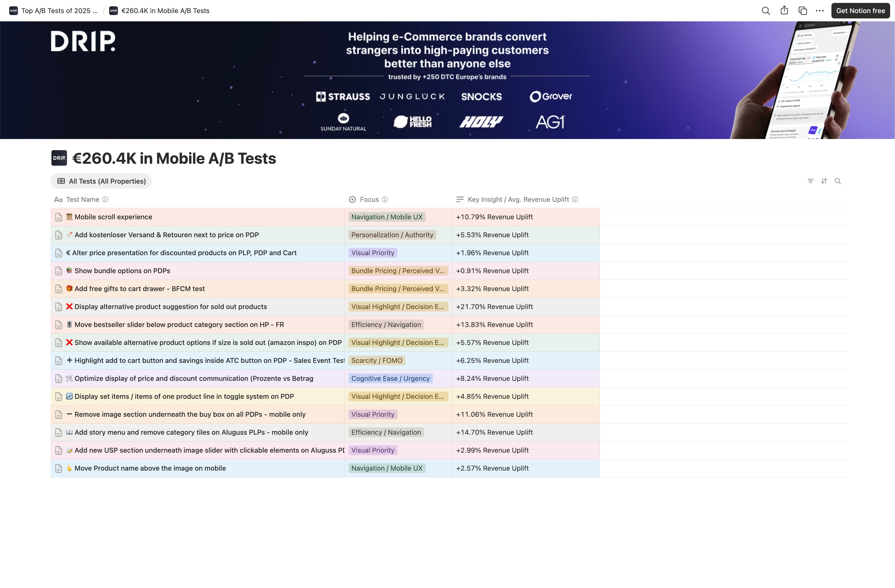Screen dimensions: 895x588
Task: Open page icon for Optimize display of price row
Action: coord(59,379)
